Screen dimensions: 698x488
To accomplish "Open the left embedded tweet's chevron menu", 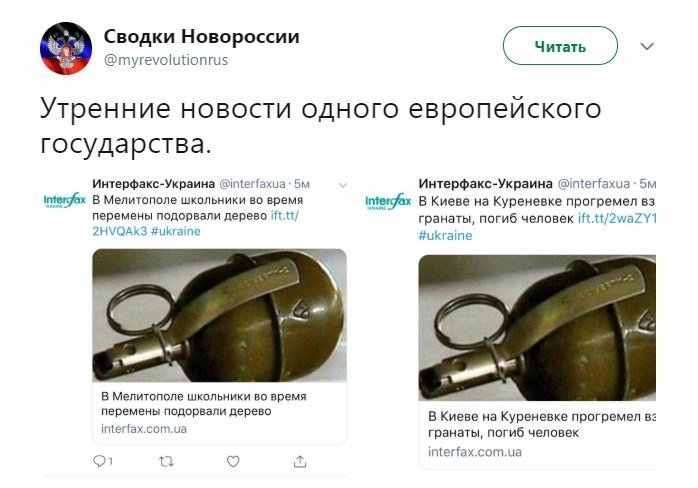I will point(343,185).
